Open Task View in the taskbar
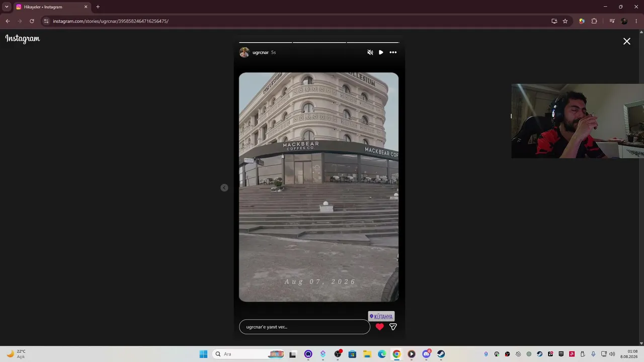The image size is (644, 362). (x=293, y=354)
